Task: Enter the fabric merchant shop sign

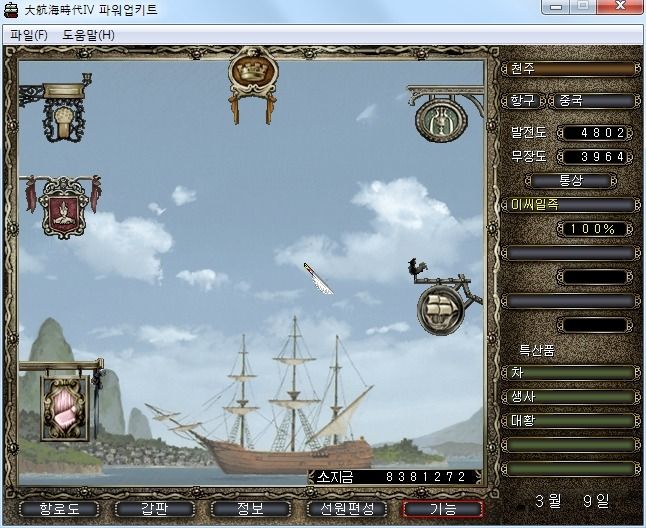Action: [x=63, y=401]
